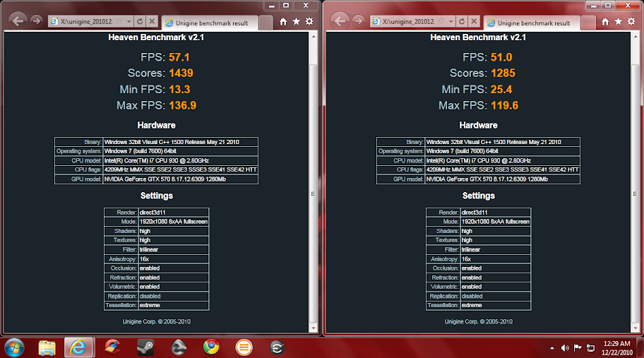Click the scroll-down arrow in the right window
644x358 pixels.
pos(636,328)
